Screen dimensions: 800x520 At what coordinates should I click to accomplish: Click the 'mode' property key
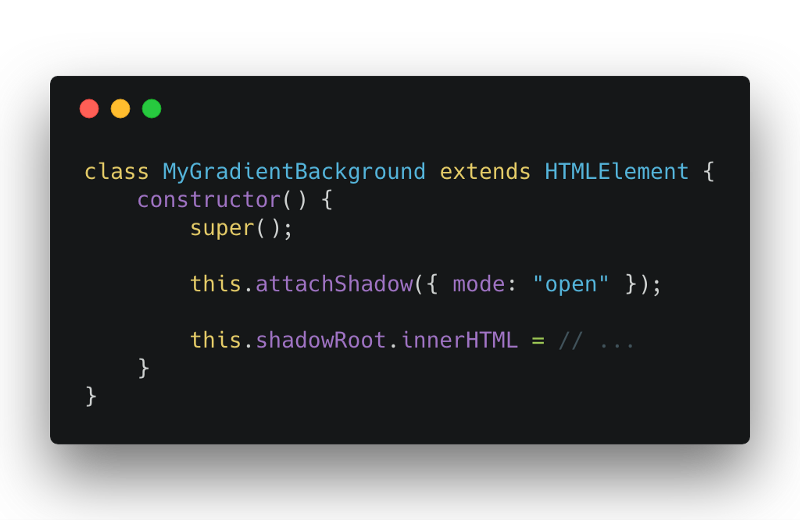pyautogui.click(x=478, y=284)
